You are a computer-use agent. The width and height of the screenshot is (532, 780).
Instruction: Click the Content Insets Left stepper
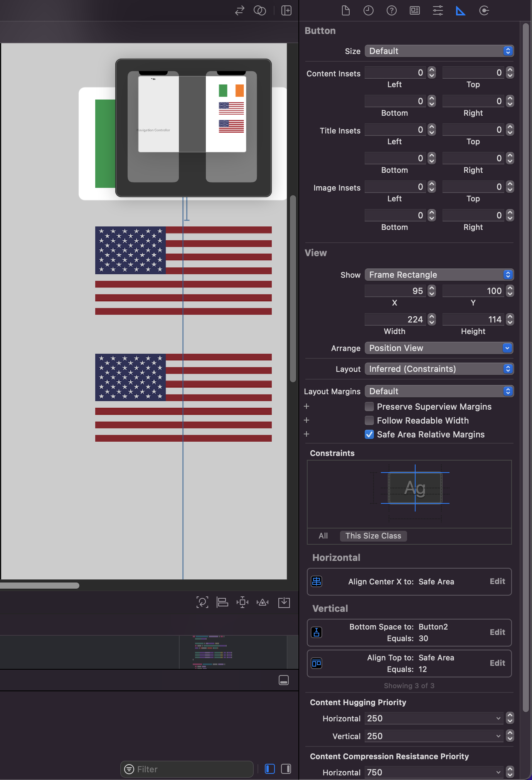[432, 73]
